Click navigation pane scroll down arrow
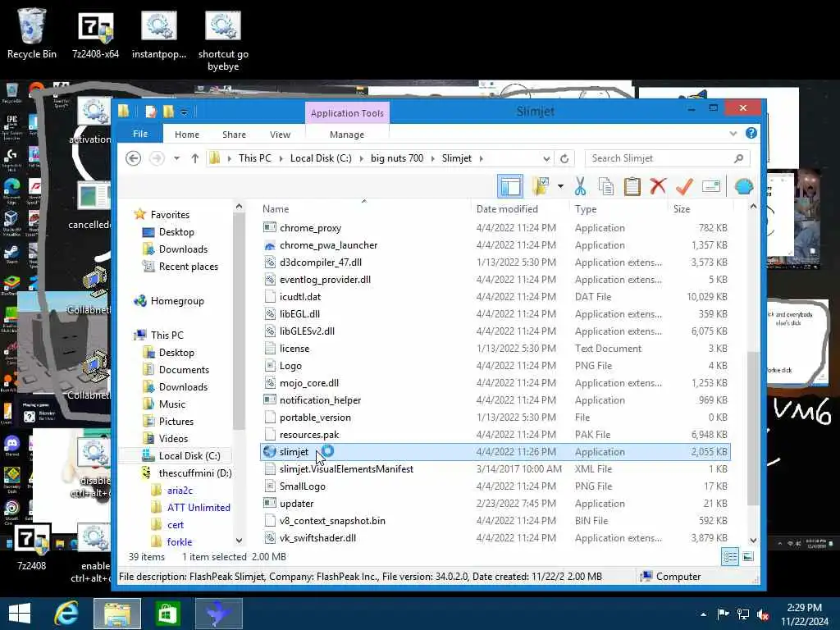 tap(239, 541)
